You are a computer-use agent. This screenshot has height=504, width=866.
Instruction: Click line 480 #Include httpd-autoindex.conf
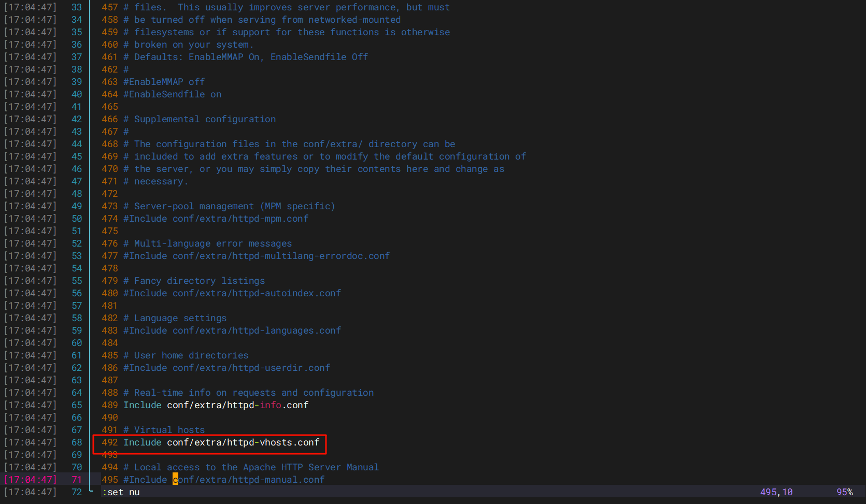[x=232, y=293]
